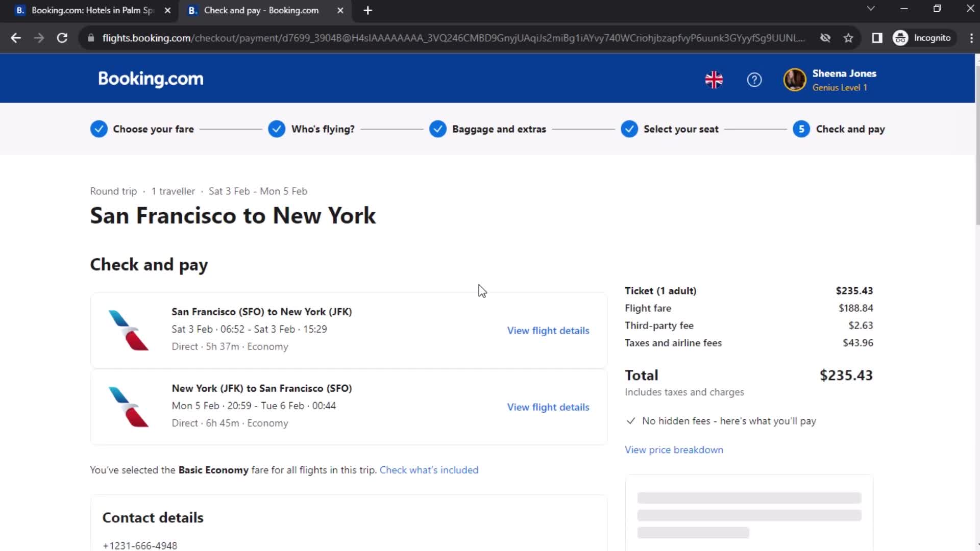Image resolution: width=980 pixels, height=551 pixels.
Task: Click the Baggage and extras checkmark icon
Action: coord(437,129)
